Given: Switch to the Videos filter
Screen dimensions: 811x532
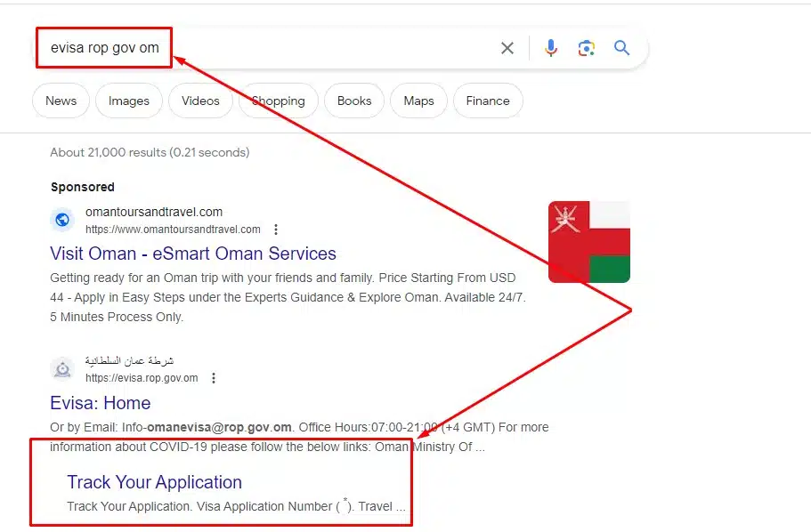Looking at the screenshot, I should (200, 101).
